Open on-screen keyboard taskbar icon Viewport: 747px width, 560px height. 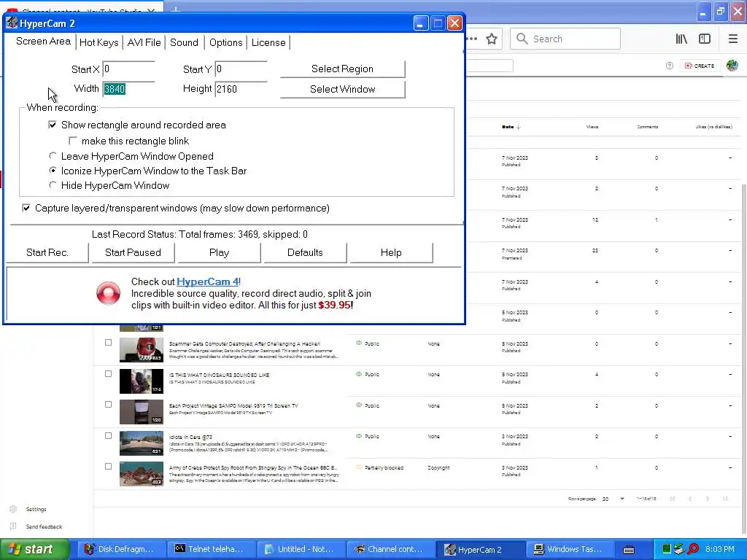[x=629, y=550]
